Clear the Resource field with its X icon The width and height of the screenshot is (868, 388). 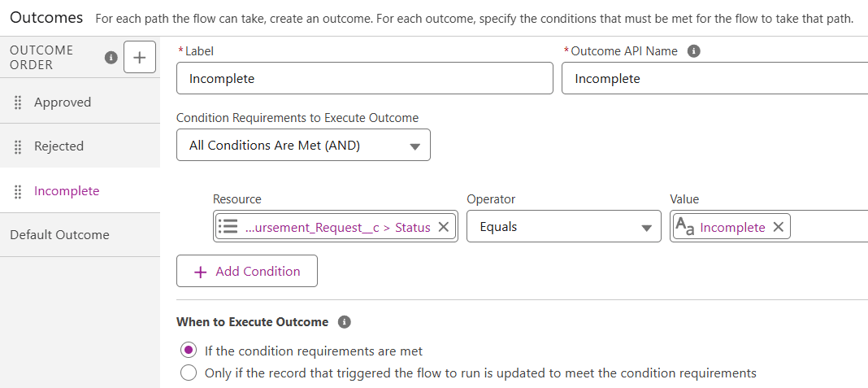(x=444, y=227)
